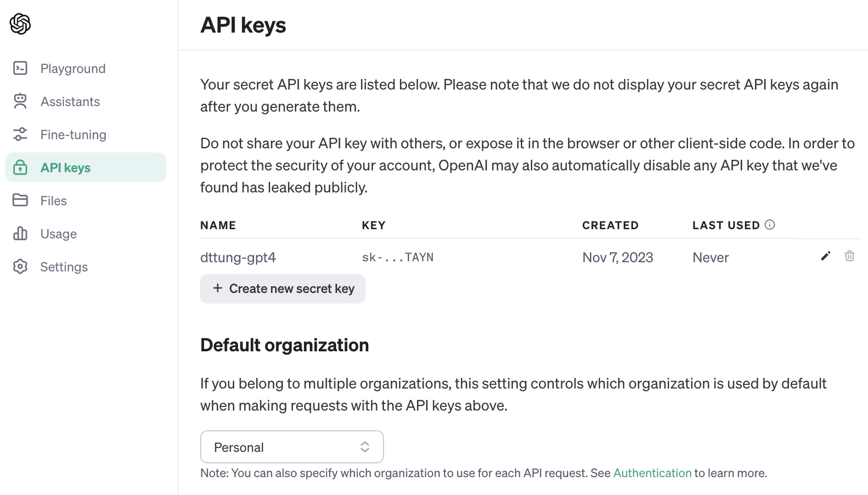This screenshot has height=495, width=868.
Task: Click the masked key sk-...TAYN
Action: pyautogui.click(x=398, y=257)
